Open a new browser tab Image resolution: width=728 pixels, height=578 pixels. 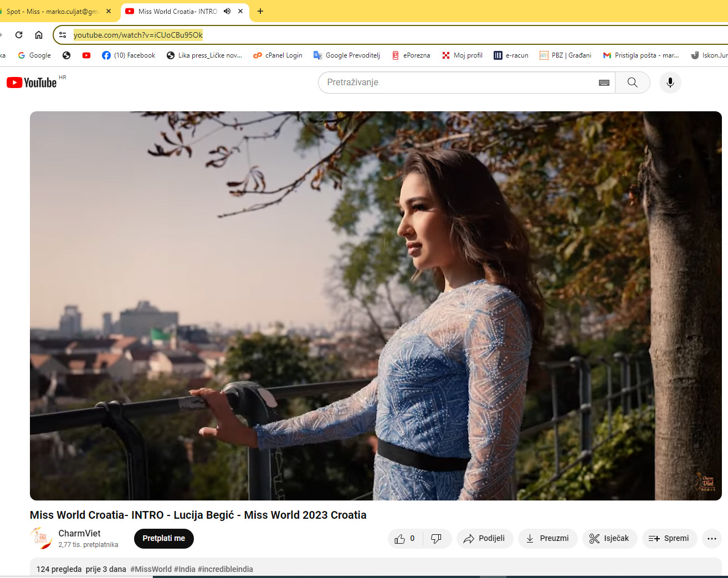[260, 11]
